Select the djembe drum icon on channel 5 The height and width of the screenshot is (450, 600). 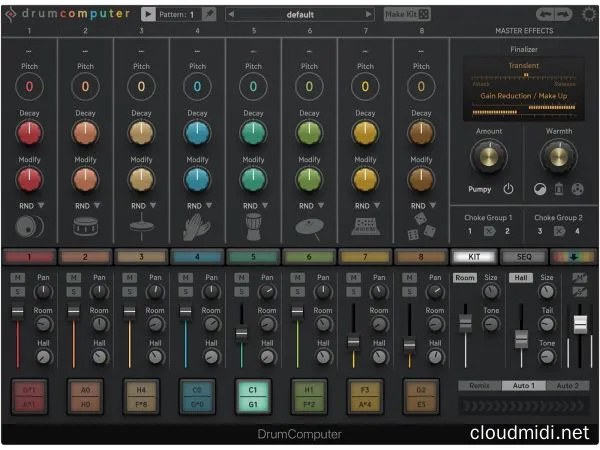click(x=253, y=227)
